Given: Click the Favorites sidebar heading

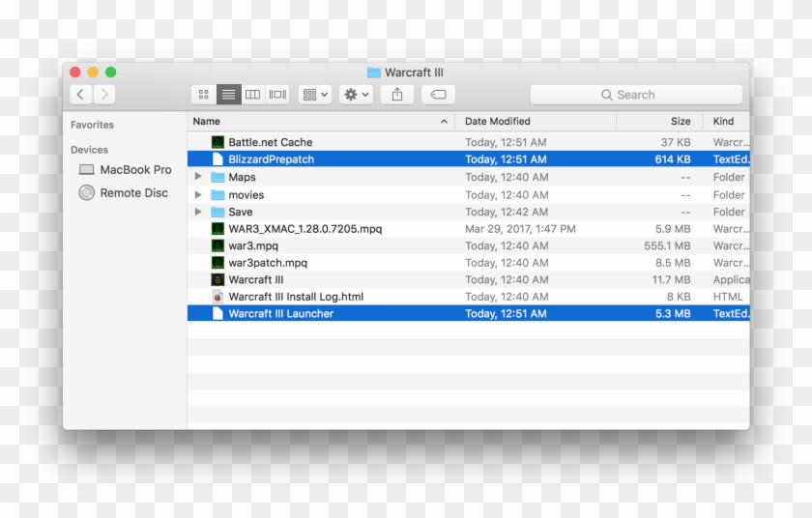Looking at the screenshot, I should click(92, 125).
